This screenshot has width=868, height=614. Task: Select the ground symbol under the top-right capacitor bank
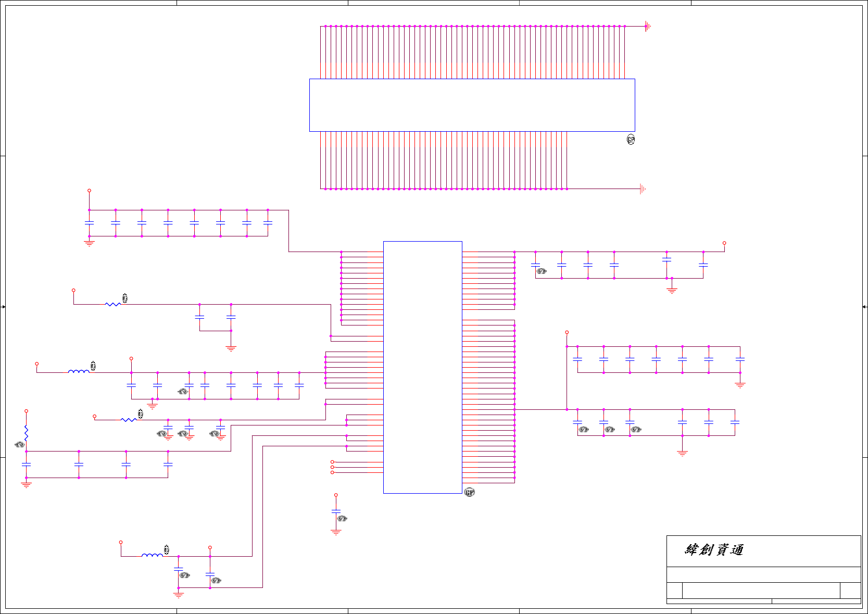672,291
